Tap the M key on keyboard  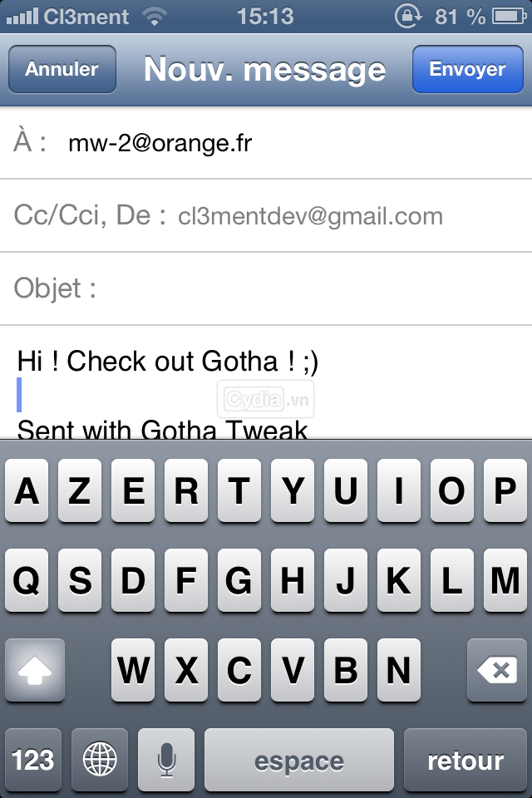click(505, 579)
